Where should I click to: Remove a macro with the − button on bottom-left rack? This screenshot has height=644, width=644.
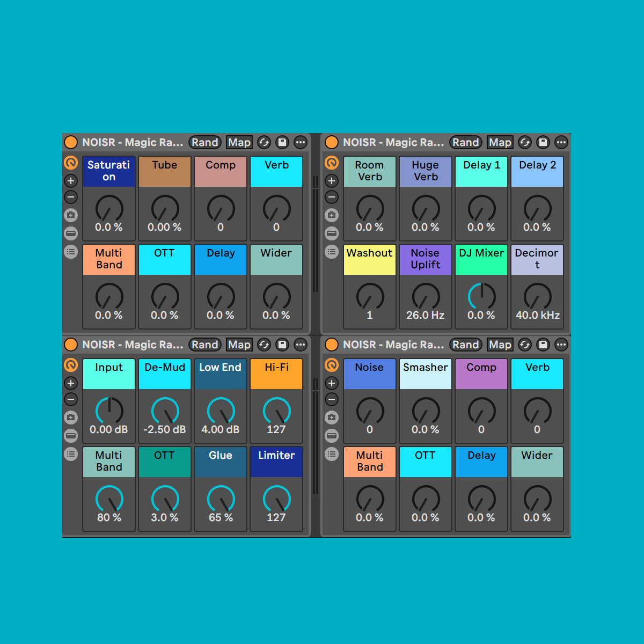(70, 400)
